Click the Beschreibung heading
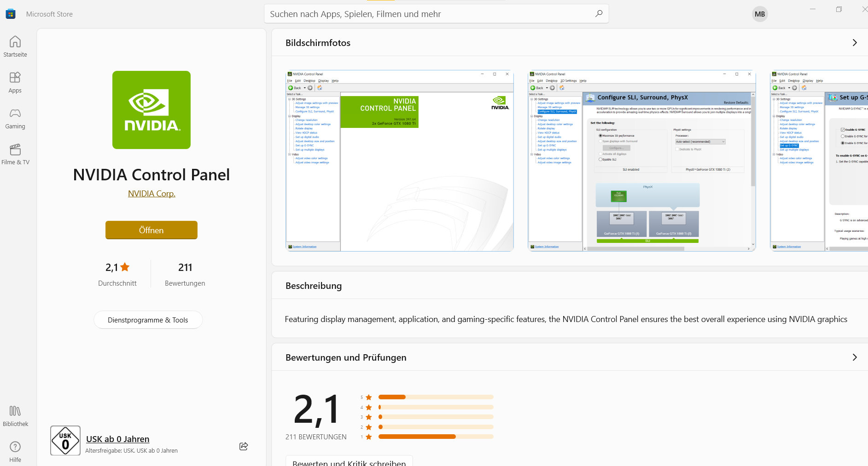 314,286
